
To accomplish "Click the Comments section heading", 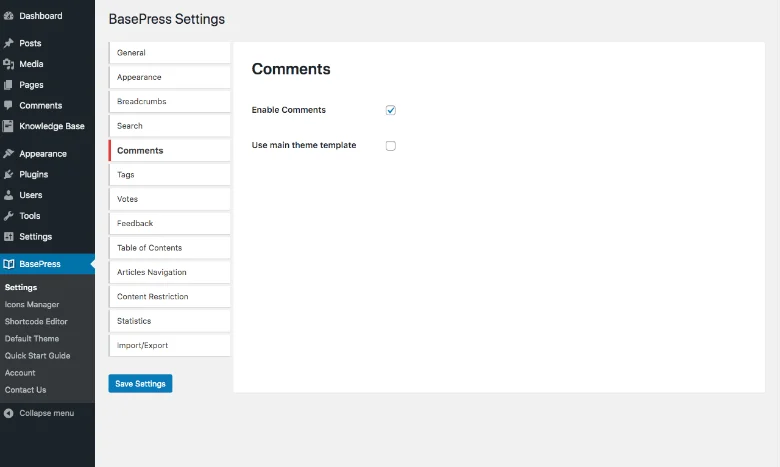I will pyautogui.click(x=291, y=69).
